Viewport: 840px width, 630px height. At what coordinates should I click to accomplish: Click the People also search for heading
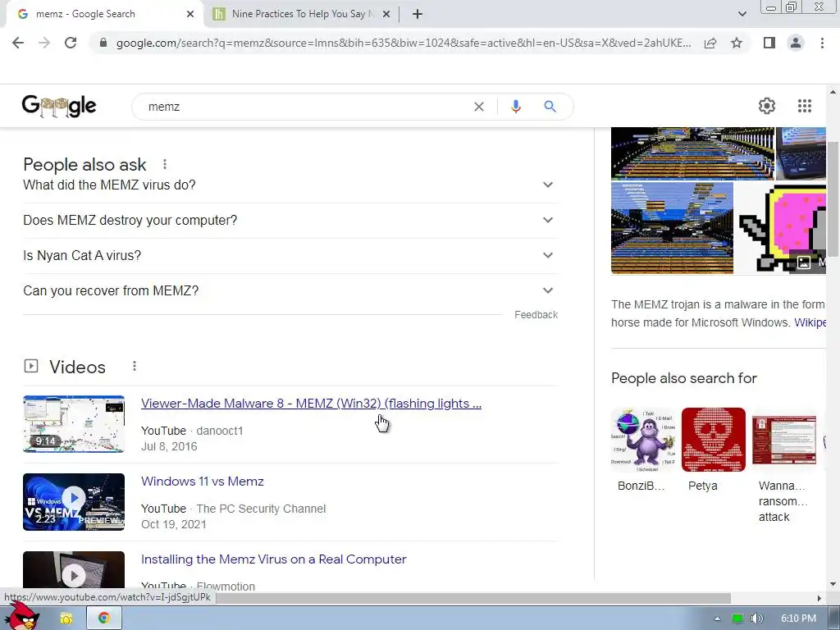[684, 378]
